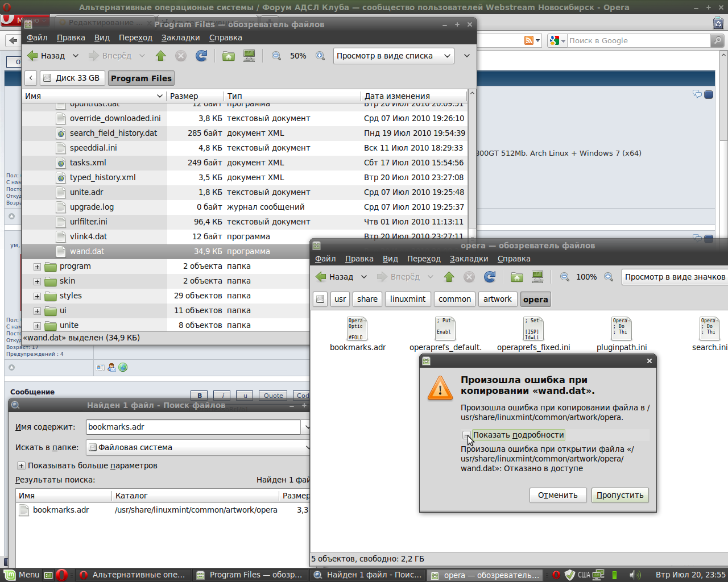This screenshot has height=582, width=728.
Task: Zoom in on opera folder icons
Action: click(x=609, y=277)
